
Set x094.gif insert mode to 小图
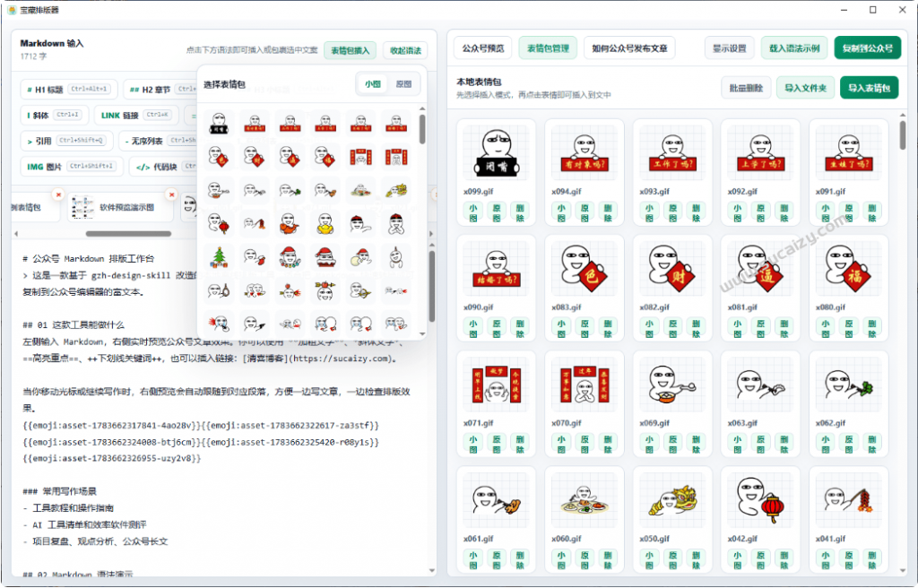[x=561, y=212]
